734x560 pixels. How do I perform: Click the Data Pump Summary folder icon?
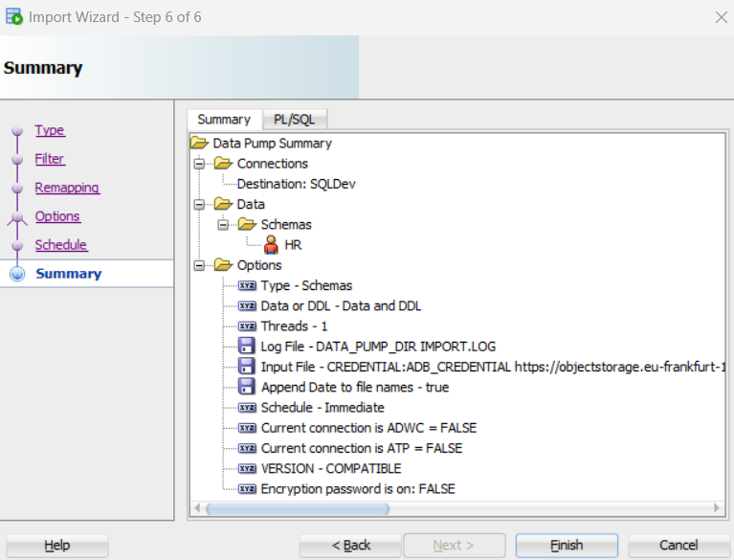pyautogui.click(x=200, y=143)
